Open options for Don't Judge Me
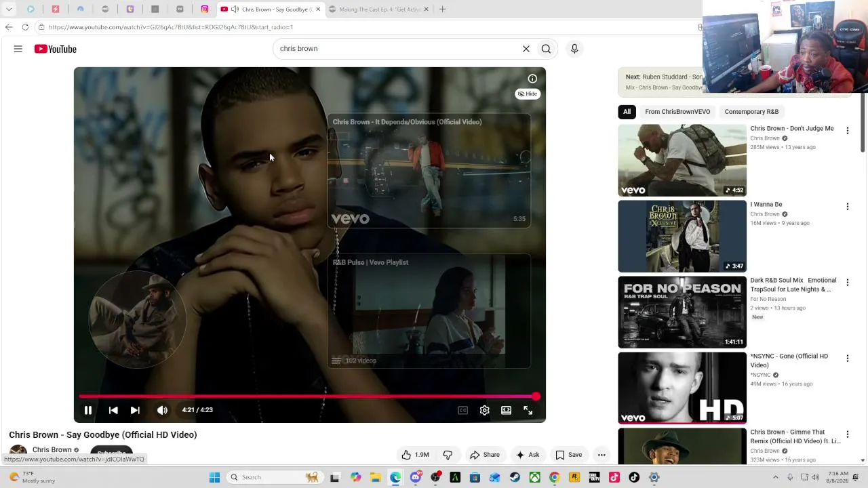 coord(847,131)
